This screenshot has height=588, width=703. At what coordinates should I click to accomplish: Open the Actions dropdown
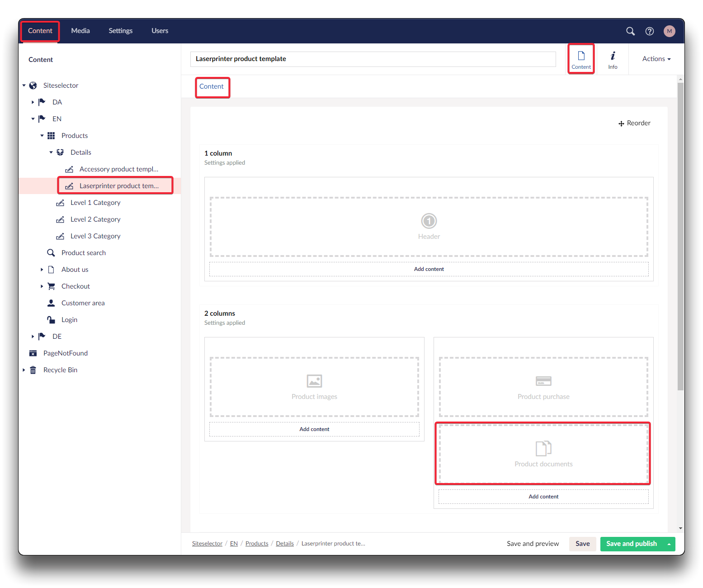[x=656, y=59]
